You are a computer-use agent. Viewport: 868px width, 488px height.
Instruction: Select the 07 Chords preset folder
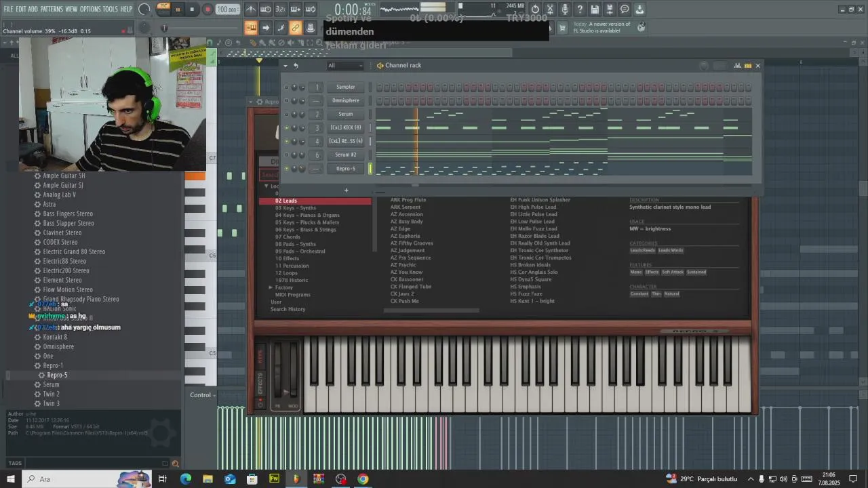click(x=288, y=237)
